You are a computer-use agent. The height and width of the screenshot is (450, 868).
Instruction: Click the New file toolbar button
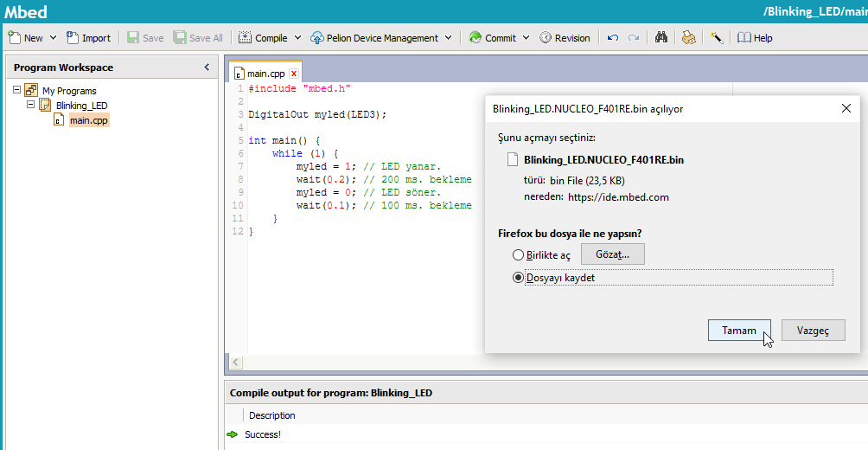(x=25, y=38)
